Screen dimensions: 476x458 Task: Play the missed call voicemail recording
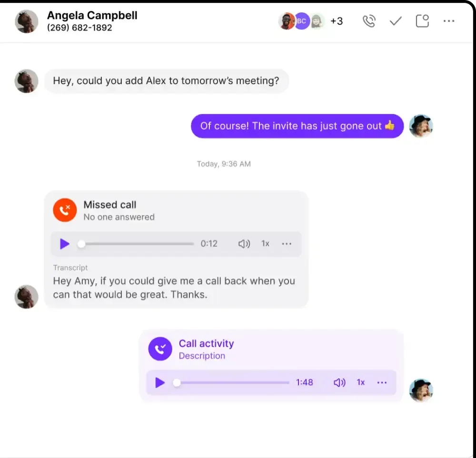(64, 244)
